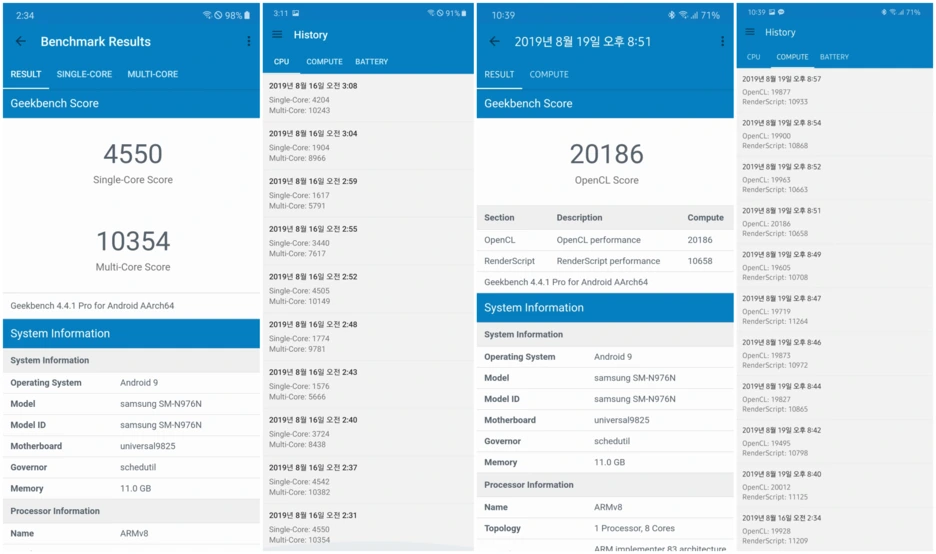Tap the 10354 Multi-Core Score value
This screenshot has height=554, width=936.
[x=133, y=241]
